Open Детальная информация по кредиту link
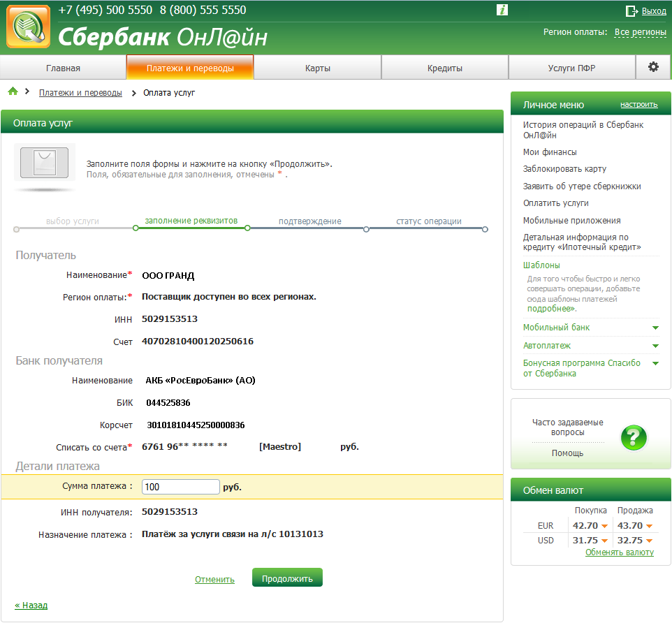Image resolution: width=672 pixels, height=623 pixels. click(x=582, y=242)
